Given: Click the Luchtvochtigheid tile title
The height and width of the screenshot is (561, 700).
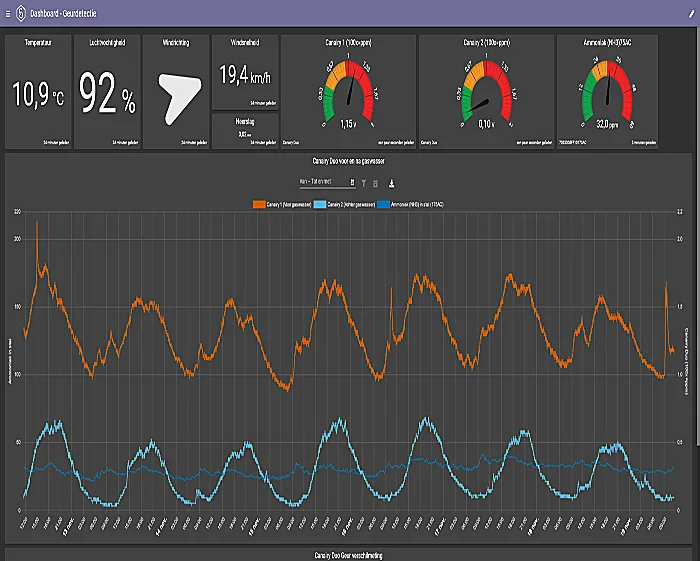Looking at the screenshot, I should click(x=107, y=43).
